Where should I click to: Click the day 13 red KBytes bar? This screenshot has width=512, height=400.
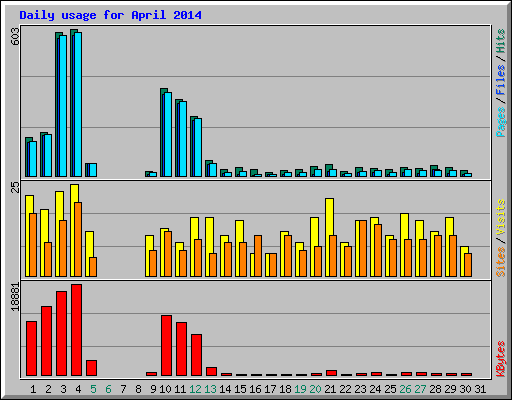click(211, 372)
